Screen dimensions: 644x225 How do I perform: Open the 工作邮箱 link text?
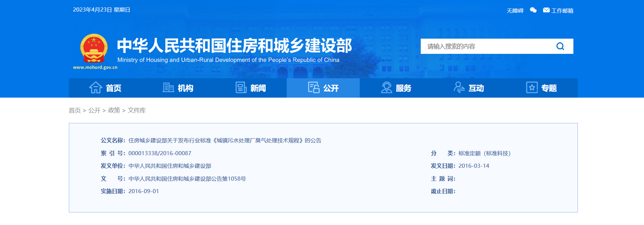(562, 11)
